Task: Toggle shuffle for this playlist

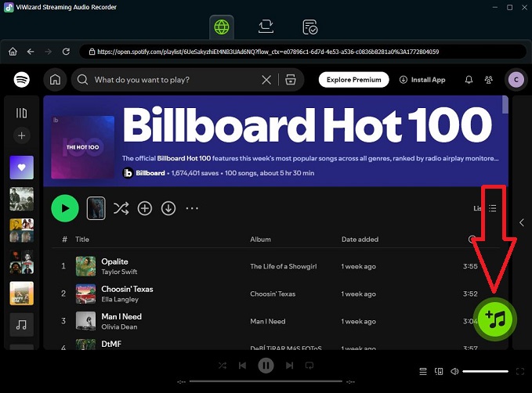Action: point(121,208)
